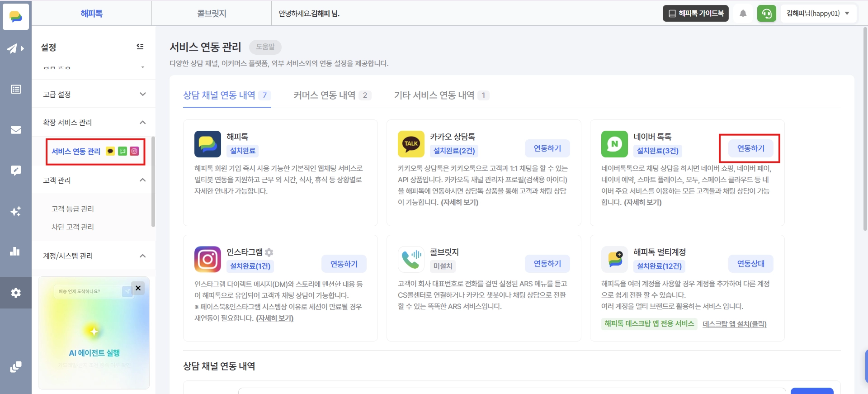Click the 해피톡 데스크탑 앱 전용 서비스 label
The width and height of the screenshot is (868, 394).
649,323
